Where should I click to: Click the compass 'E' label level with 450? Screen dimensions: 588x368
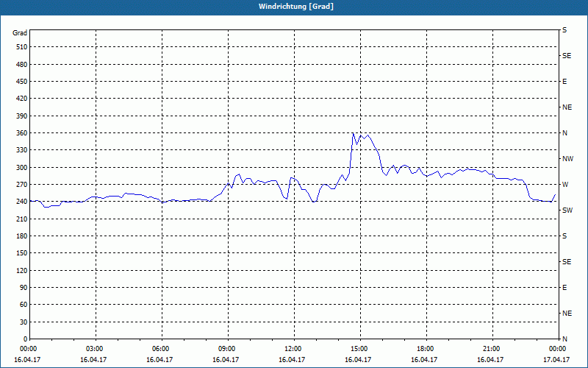(x=564, y=82)
